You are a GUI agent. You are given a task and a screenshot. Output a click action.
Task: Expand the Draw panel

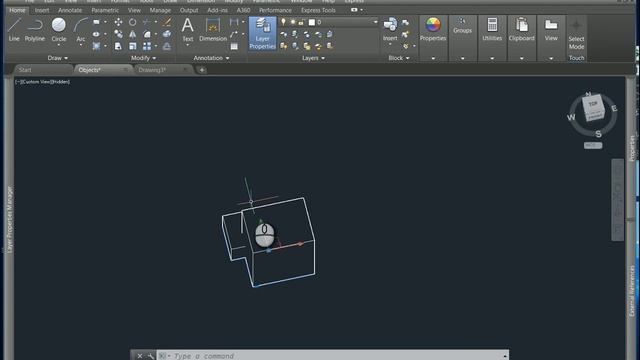pos(58,58)
